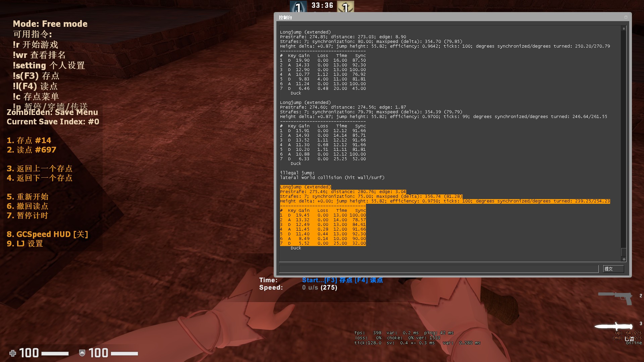Screen dimensions: 644x362
Task: Click the CT team score icon
Action: point(298,7)
